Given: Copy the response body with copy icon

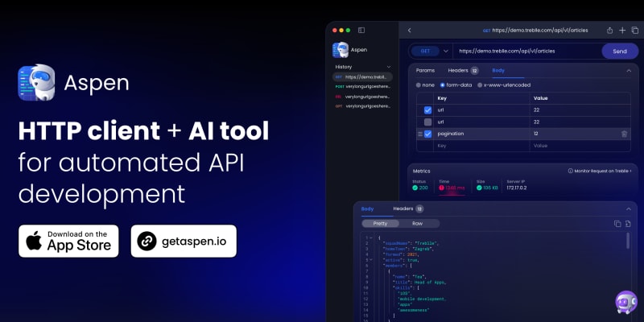Looking at the screenshot, I should [617, 223].
